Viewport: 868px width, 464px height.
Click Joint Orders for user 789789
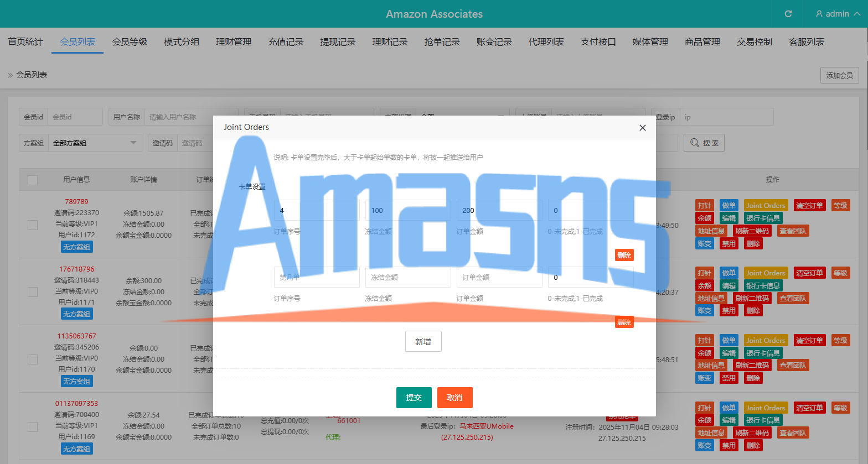click(x=766, y=206)
